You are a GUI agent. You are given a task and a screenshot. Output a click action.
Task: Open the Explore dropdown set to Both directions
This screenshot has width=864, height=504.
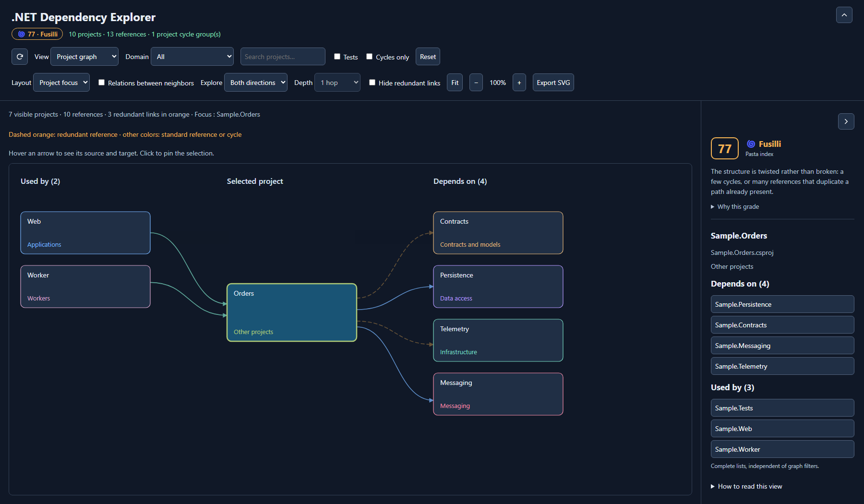point(256,83)
